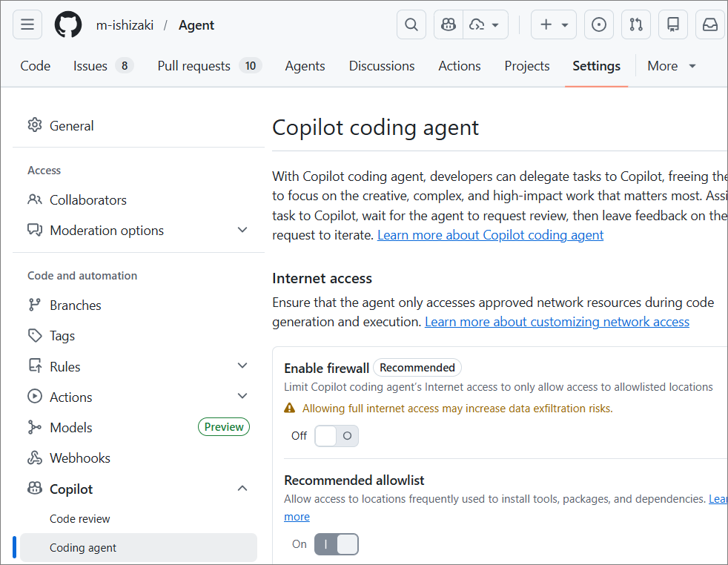Expand the sidebar Actions section chevron
The width and height of the screenshot is (728, 565).
(x=242, y=396)
